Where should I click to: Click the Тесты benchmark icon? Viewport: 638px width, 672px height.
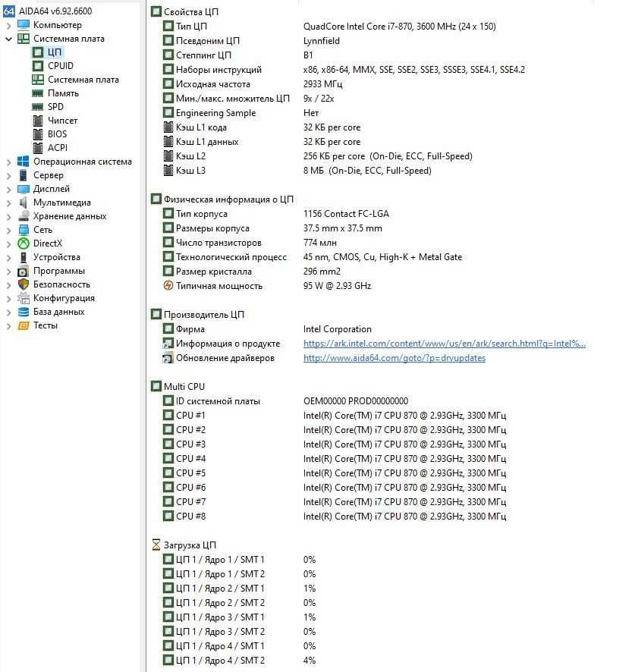click(24, 325)
